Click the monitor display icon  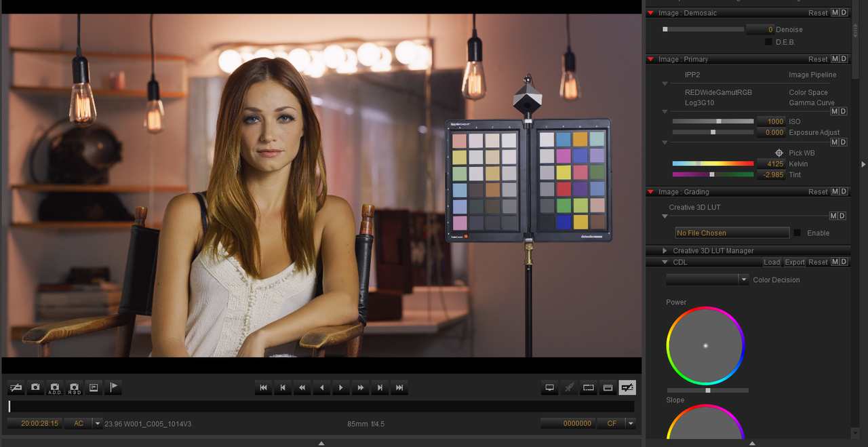coord(550,387)
